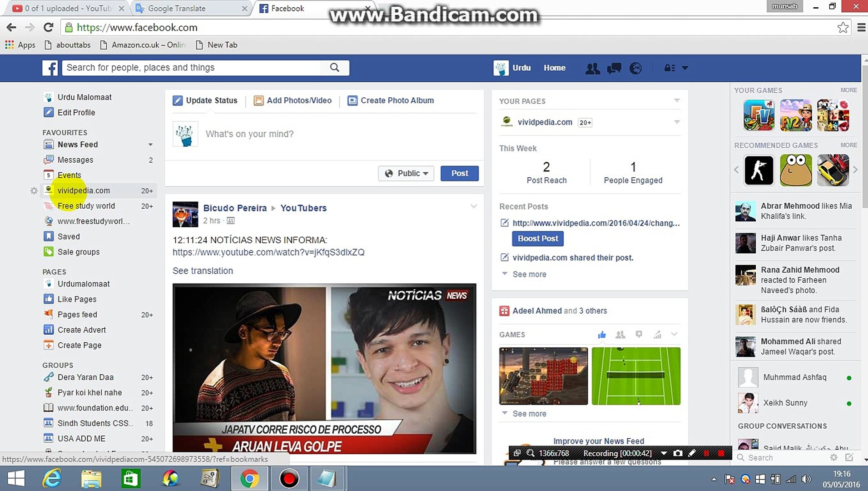
Task: Open Create Page in the left sidebar
Action: (x=73, y=346)
